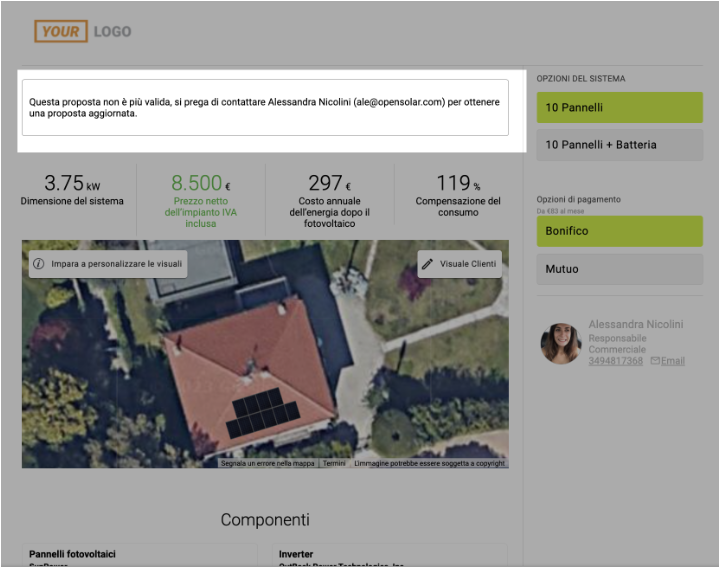Open Visuale Clienti editor
This screenshot has width=722, height=572.
point(460,264)
